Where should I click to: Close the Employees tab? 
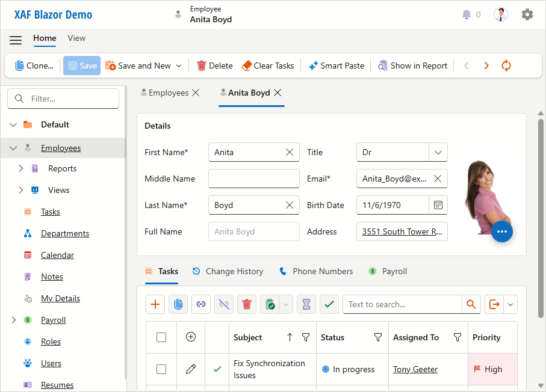(x=196, y=93)
